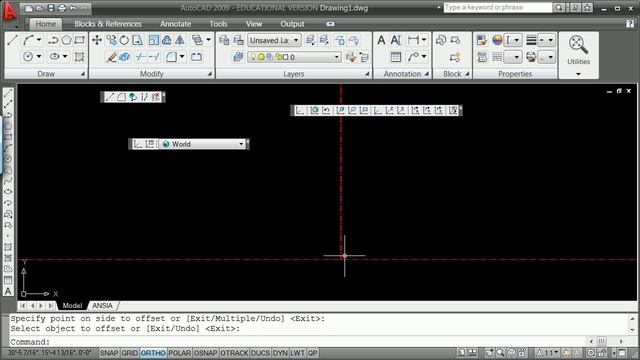The image size is (640, 360).
Task: Click in the keyword search field
Action: point(498,8)
